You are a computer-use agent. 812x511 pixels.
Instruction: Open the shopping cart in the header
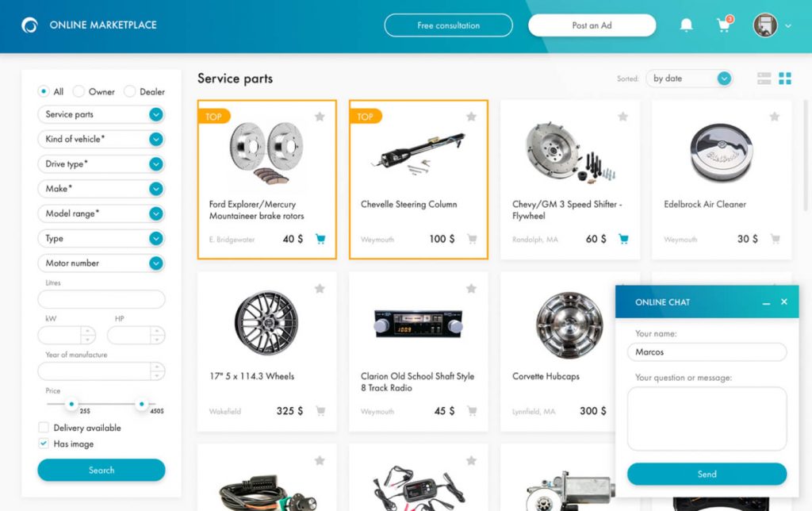pos(722,25)
